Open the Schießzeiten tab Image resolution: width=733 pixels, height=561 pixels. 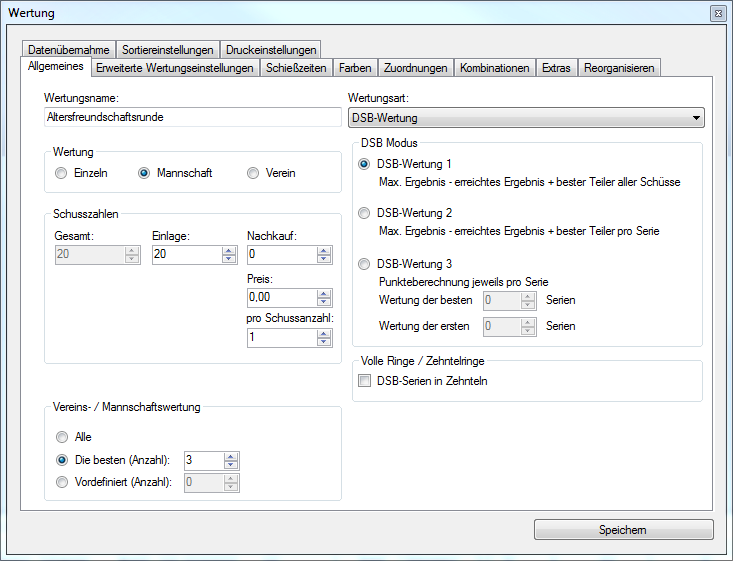(x=296, y=68)
